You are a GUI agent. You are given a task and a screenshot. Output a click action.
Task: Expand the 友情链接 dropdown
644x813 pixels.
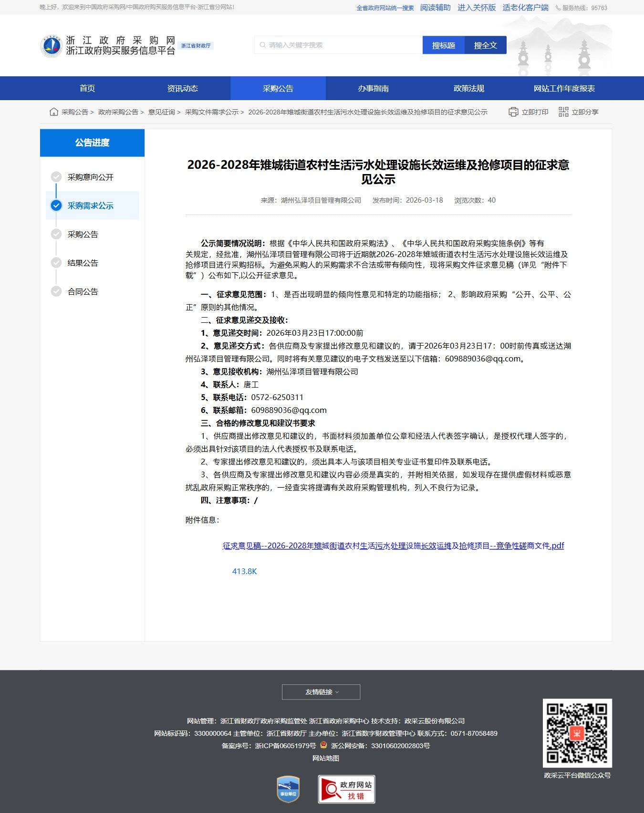pos(321,692)
